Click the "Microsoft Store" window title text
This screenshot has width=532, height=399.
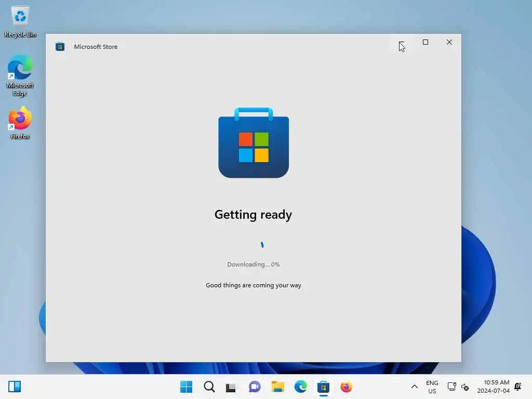click(96, 47)
